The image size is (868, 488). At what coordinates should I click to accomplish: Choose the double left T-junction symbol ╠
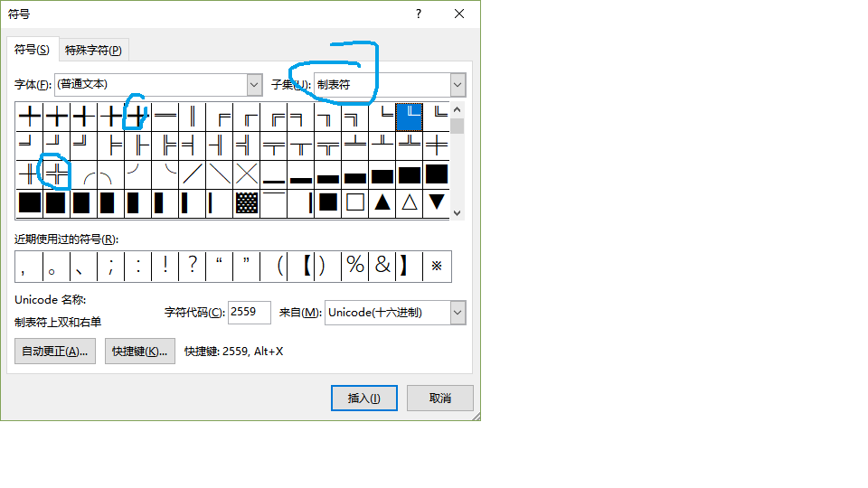[x=165, y=145]
